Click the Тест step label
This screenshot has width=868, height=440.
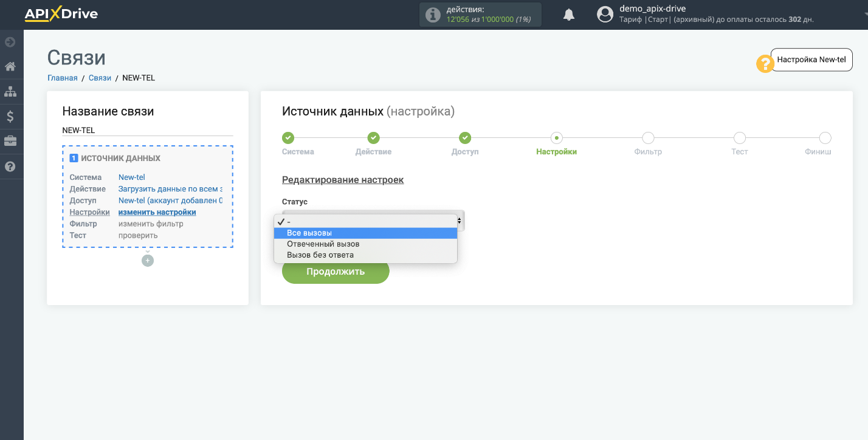point(739,152)
